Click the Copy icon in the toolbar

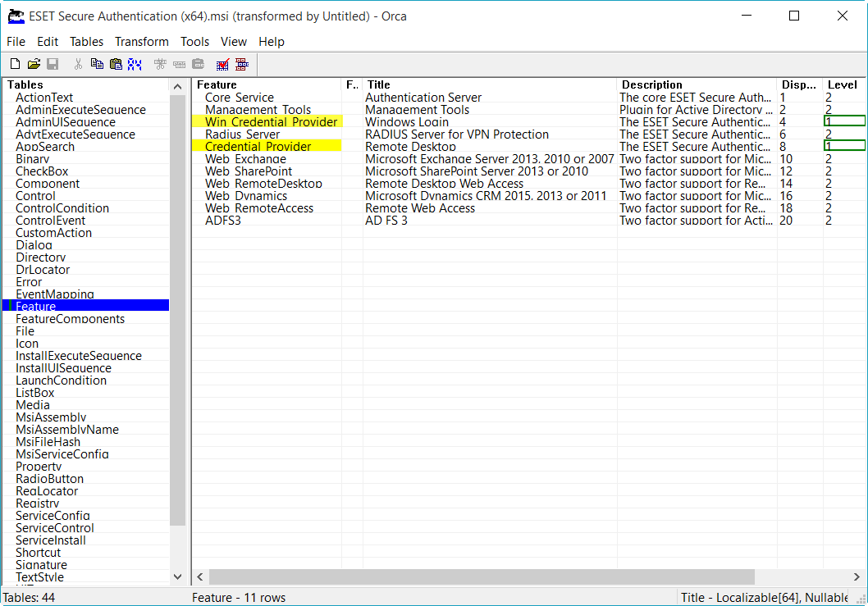(97, 64)
